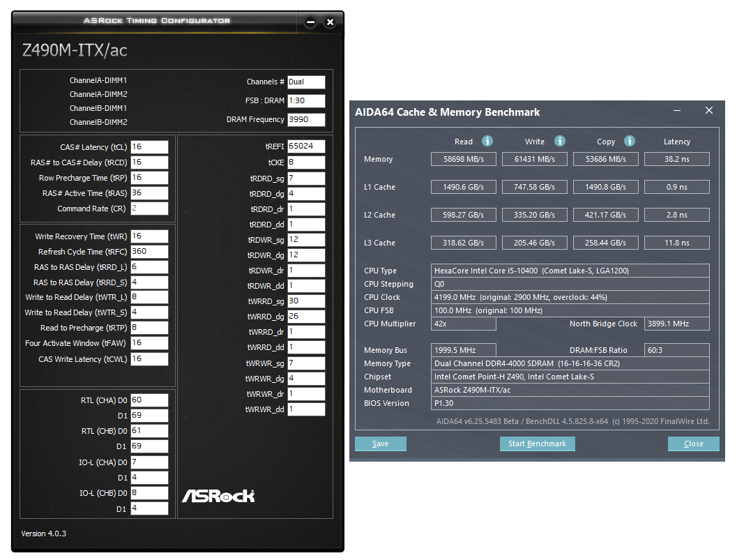Close the AIDA64 window with the X
This screenshot has height=560, width=737.
(709, 110)
